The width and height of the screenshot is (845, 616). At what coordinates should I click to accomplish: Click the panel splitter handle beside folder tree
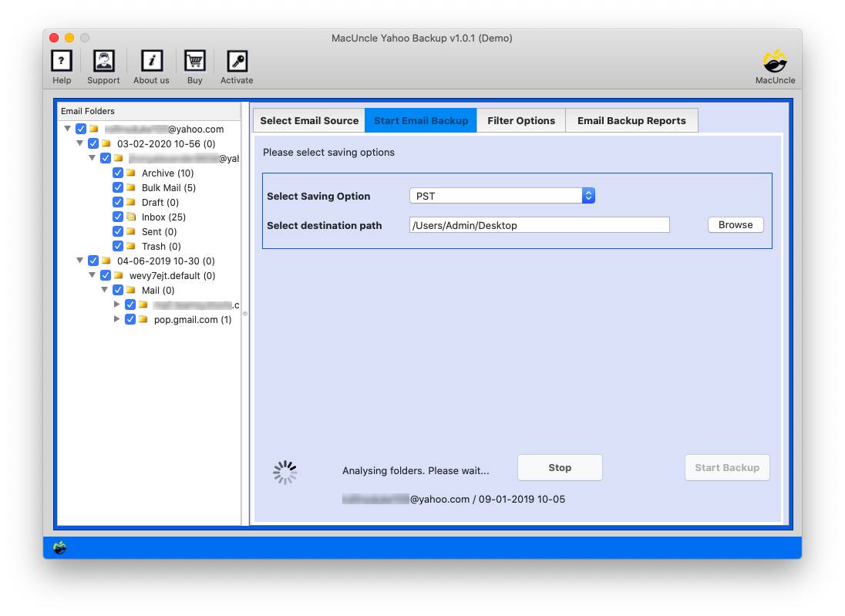tap(245, 314)
